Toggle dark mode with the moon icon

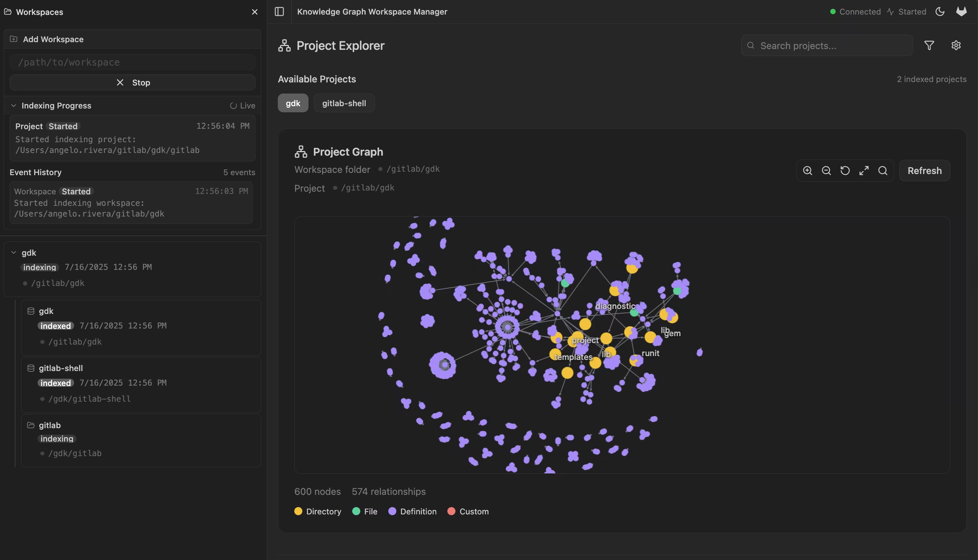(940, 11)
